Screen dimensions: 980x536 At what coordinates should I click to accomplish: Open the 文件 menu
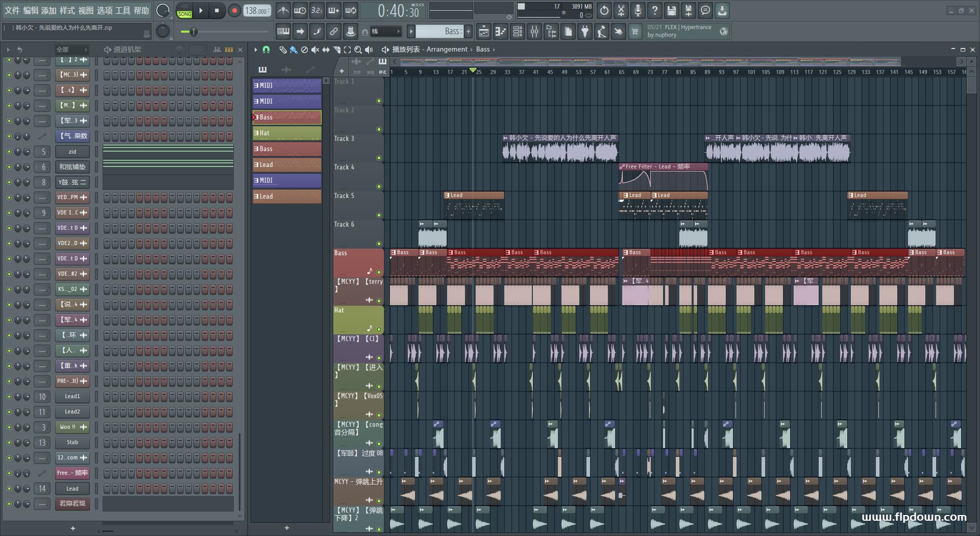[12, 10]
